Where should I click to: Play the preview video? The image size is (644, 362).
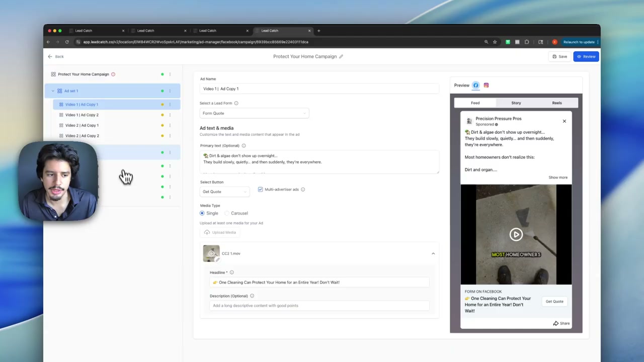click(516, 234)
